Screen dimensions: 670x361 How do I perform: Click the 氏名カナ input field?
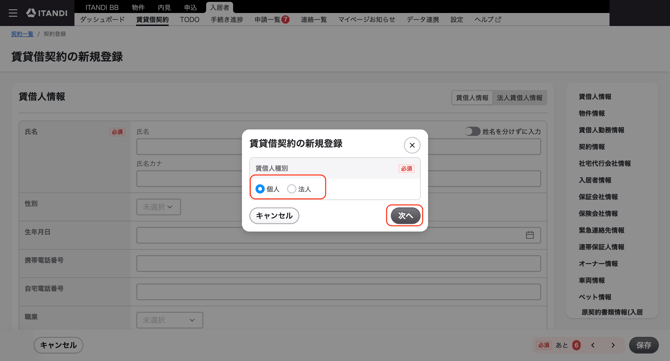(338, 179)
